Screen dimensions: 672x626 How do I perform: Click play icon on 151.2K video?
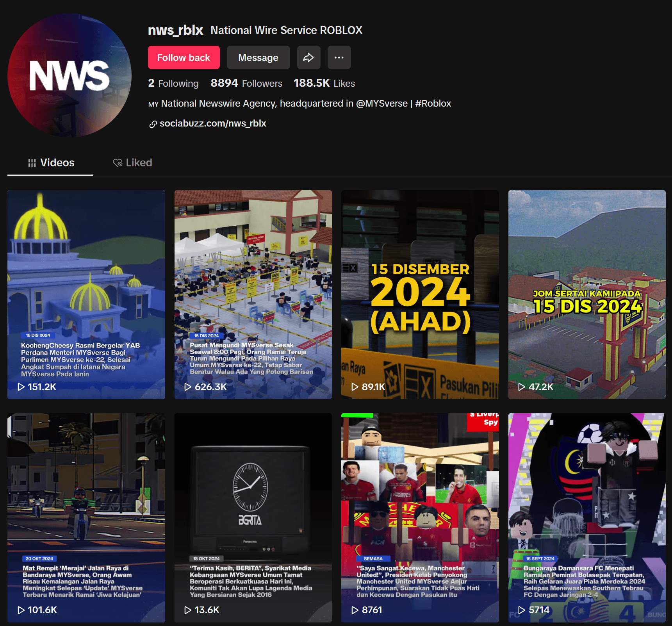[x=21, y=387]
